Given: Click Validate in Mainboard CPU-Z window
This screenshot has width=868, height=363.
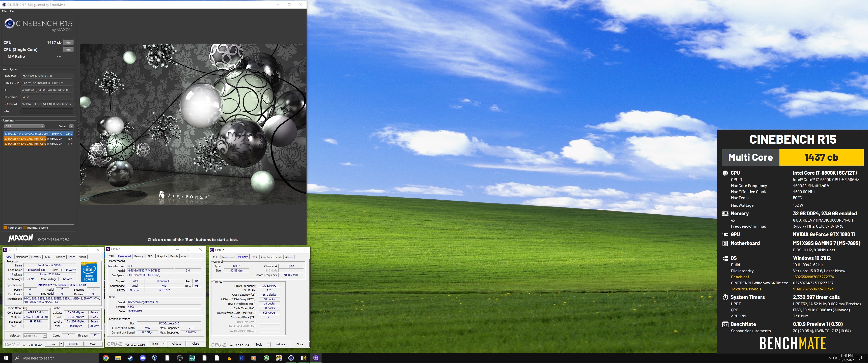Looking at the screenshot, I should pos(176,344).
